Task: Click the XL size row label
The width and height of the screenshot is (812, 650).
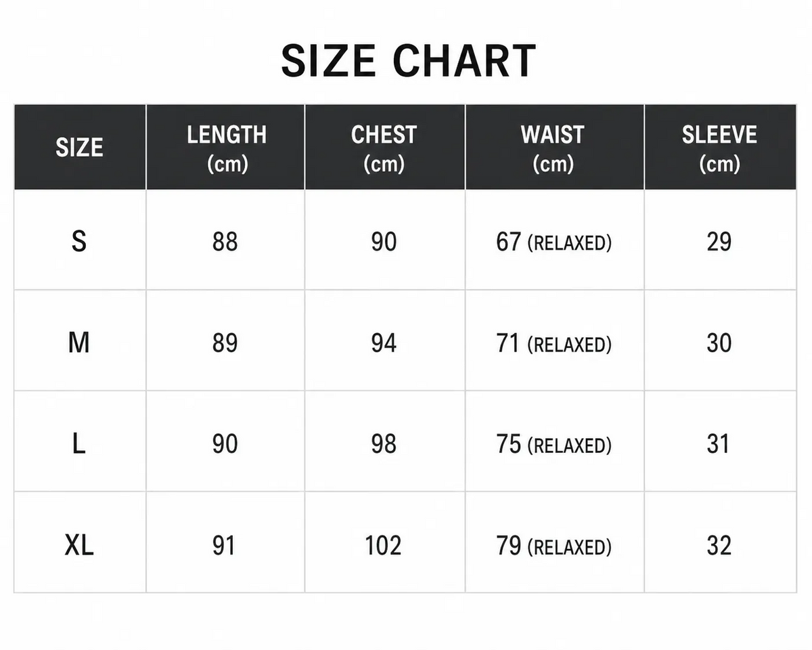Action: [x=79, y=545]
